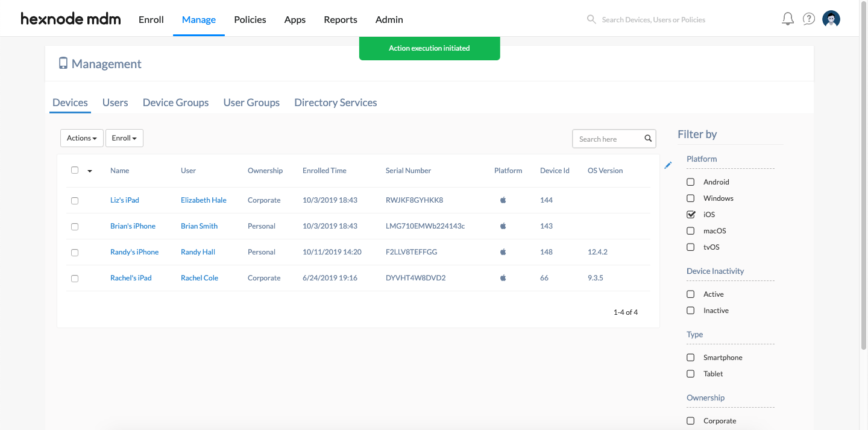
Task: Open the notifications bell
Action: (788, 19)
